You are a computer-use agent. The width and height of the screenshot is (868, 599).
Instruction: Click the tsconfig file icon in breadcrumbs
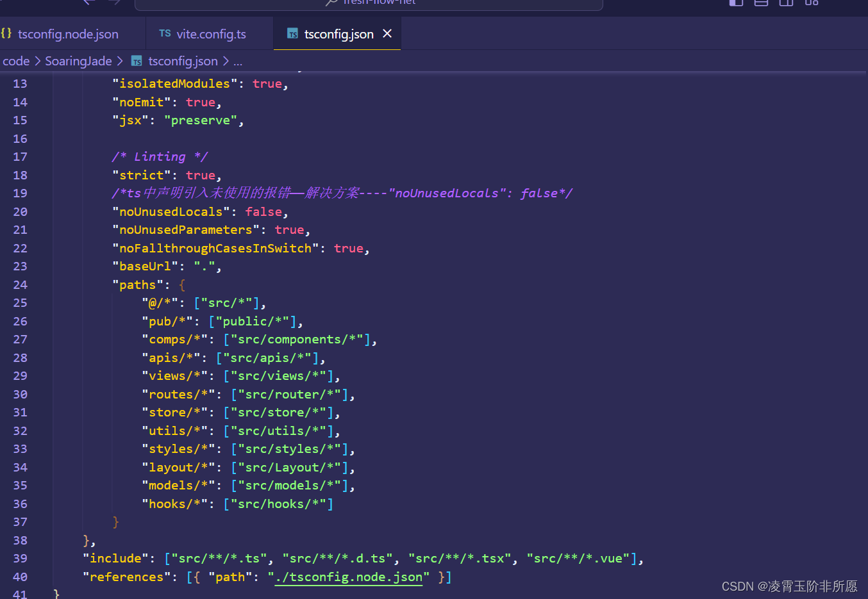tap(137, 61)
